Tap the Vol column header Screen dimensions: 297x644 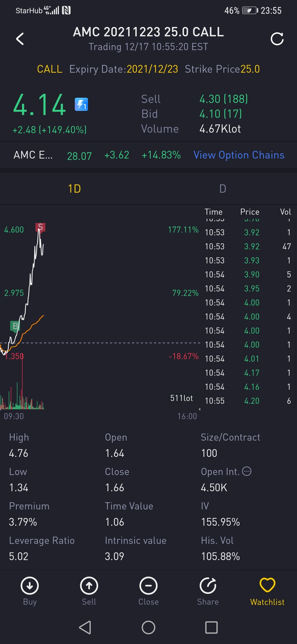285,212
